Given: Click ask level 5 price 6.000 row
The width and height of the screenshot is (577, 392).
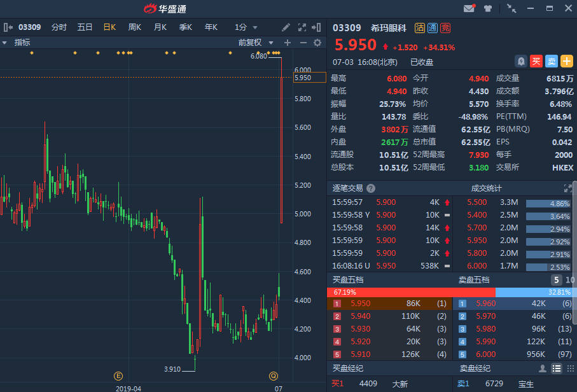Looking at the screenshot, I should click(x=515, y=354).
